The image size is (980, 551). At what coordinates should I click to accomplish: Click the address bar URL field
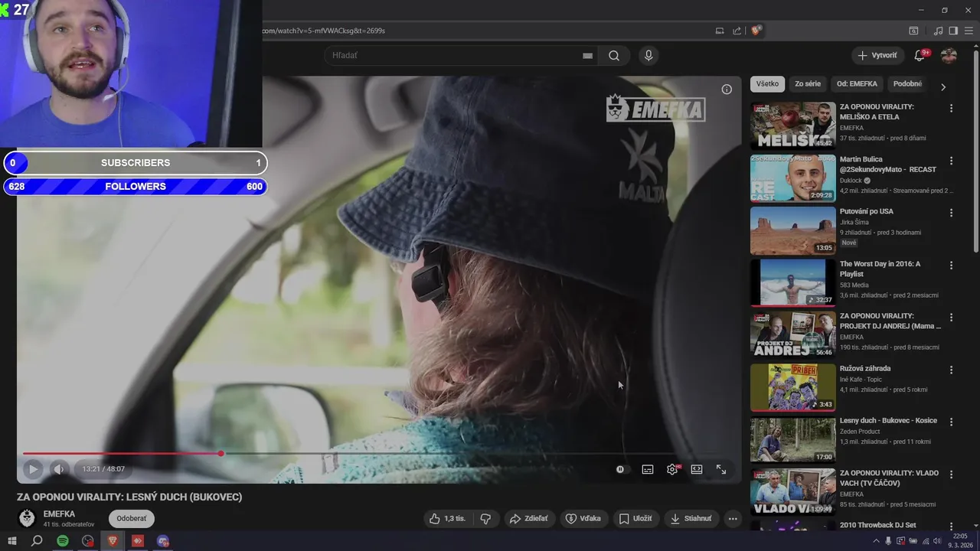coord(482,31)
